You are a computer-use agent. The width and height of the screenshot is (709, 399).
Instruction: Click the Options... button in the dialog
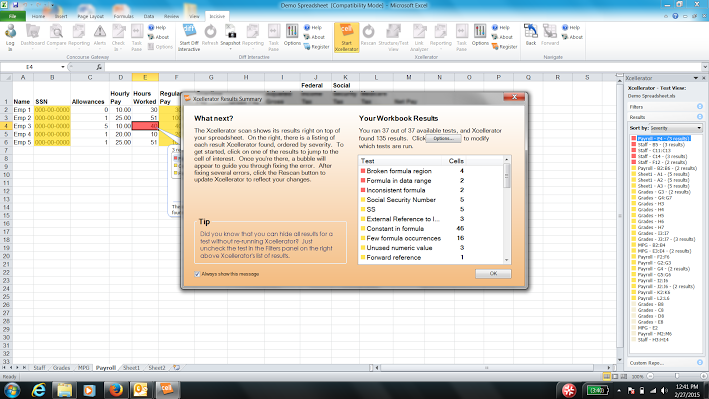click(443, 138)
